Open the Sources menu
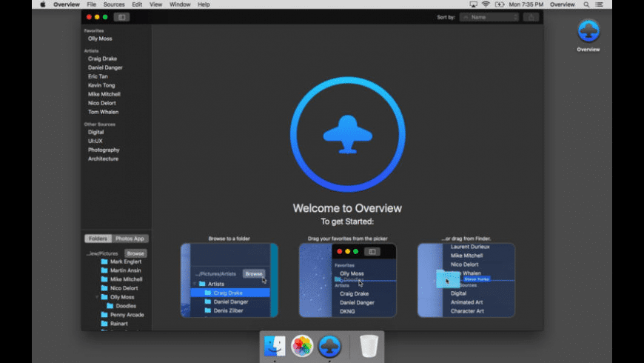644x363 pixels. point(114,4)
